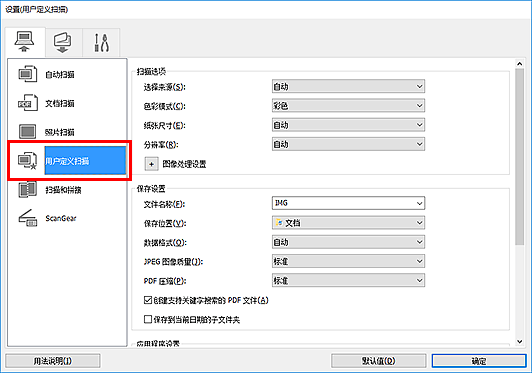532x373 pixels.
Task: Click the 用法说明 button
Action: pyautogui.click(x=53, y=361)
